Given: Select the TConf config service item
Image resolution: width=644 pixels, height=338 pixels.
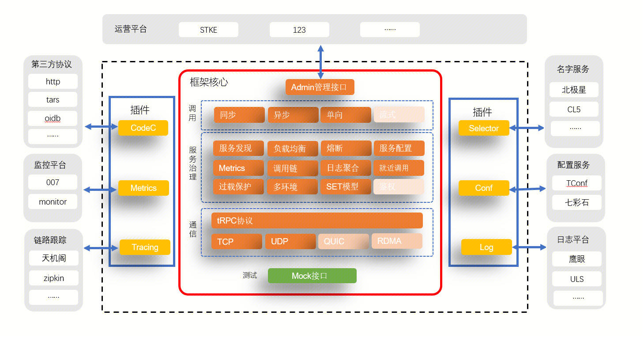Looking at the screenshot, I should pos(576,183).
